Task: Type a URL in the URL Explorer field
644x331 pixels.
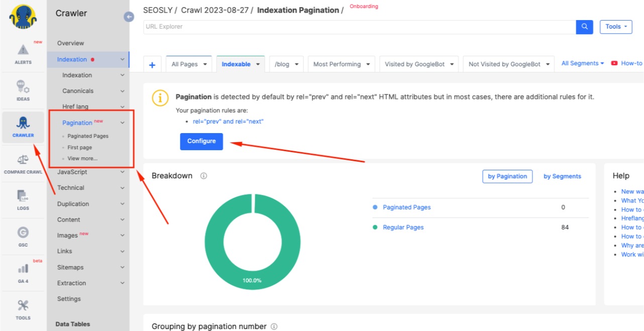Action: click(352, 27)
